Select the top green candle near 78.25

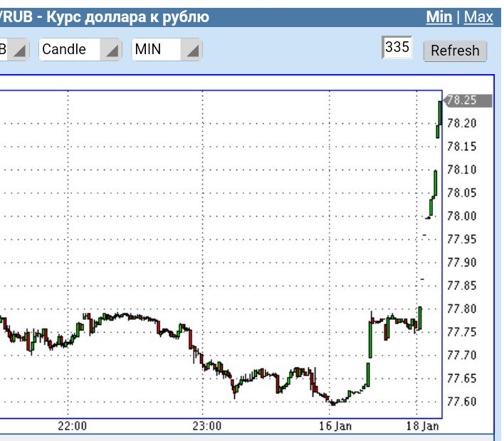[x=440, y=113]
